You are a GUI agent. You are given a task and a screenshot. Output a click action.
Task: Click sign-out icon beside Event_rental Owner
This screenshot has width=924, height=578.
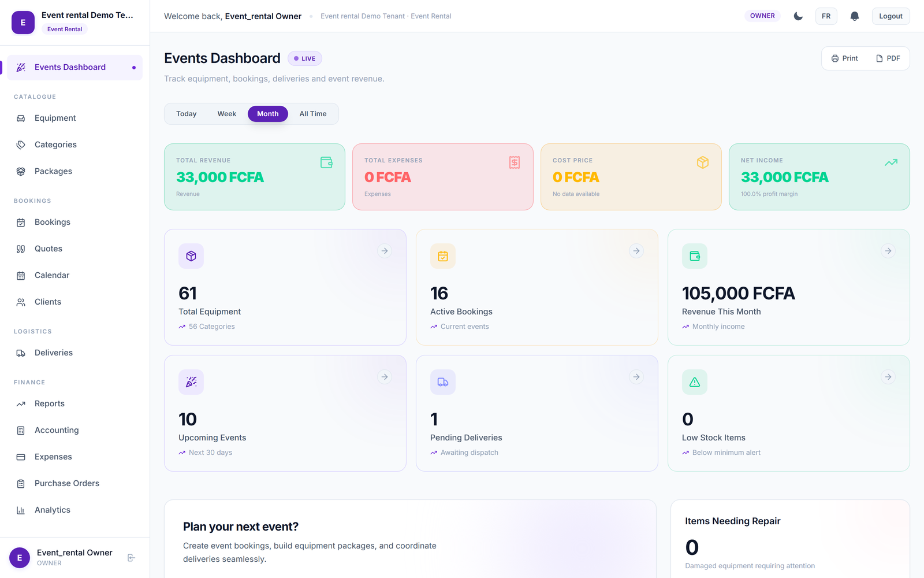[131, 558]
